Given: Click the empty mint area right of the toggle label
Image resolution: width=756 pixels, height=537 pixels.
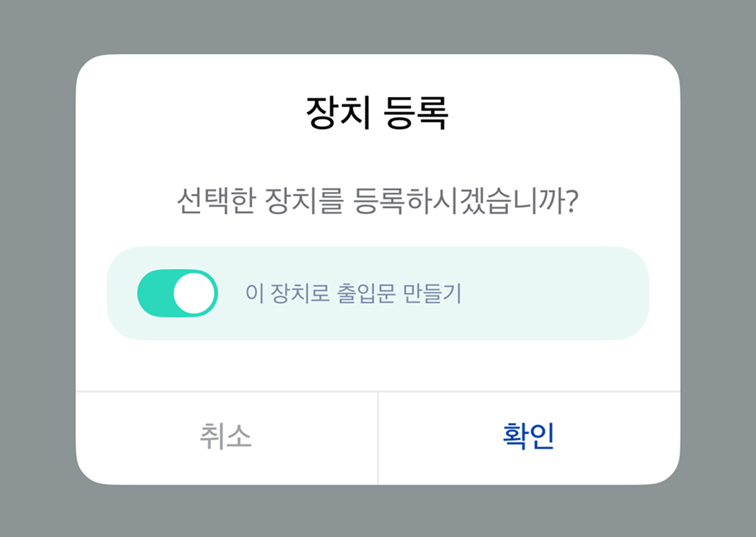Looking at the screenshot, I should point(556,294).
